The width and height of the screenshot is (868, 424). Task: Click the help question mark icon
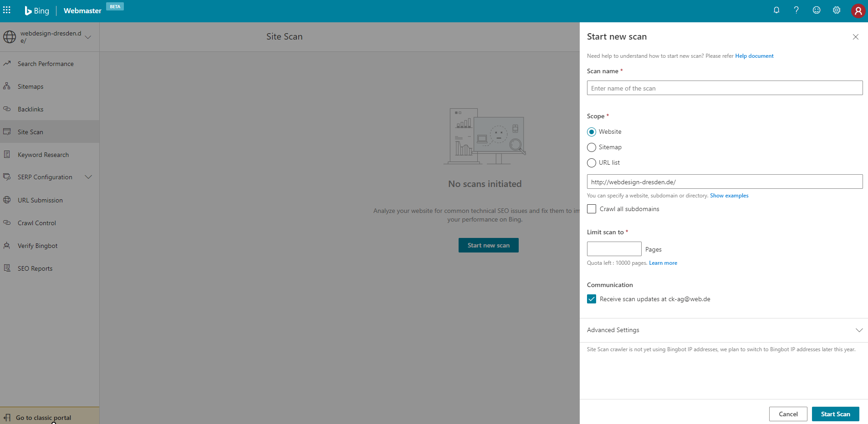pos(796,10)
